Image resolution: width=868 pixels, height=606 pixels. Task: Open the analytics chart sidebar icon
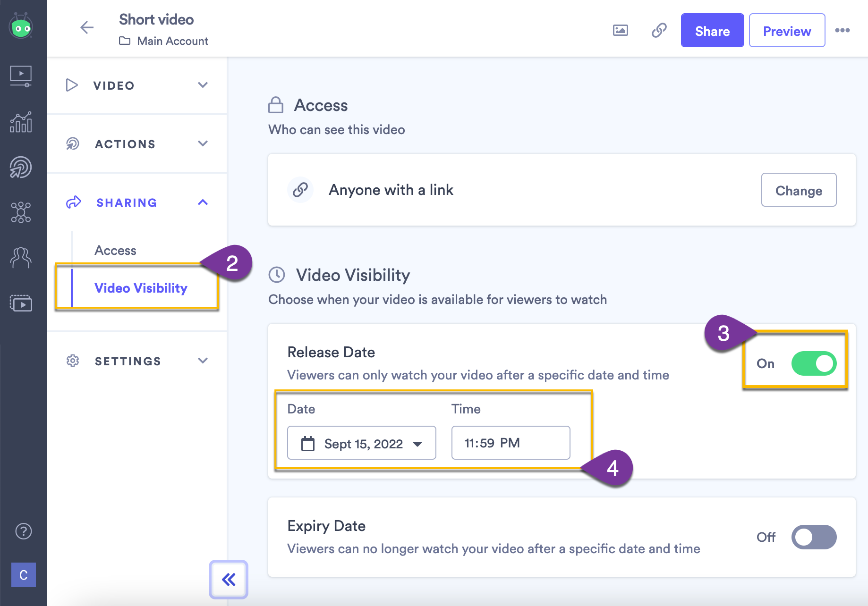click(21, 122)
